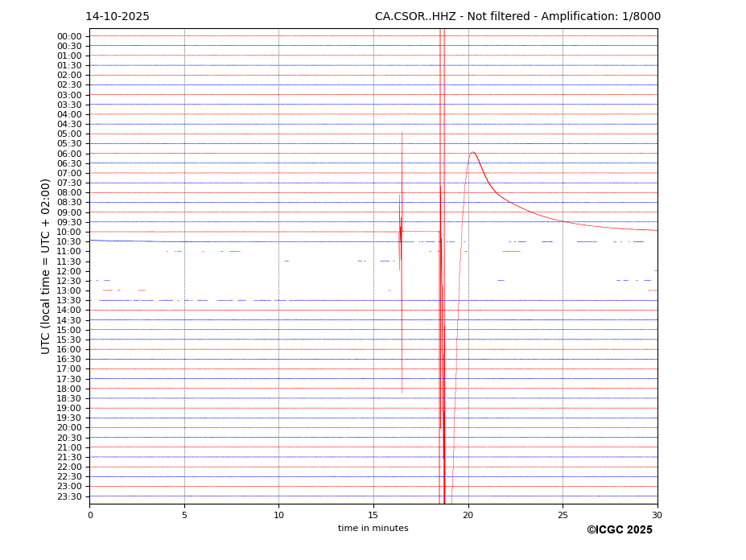Click the date label 14-10-2025
The width and height of the screenshot is (746, 560).
point(117,17)
